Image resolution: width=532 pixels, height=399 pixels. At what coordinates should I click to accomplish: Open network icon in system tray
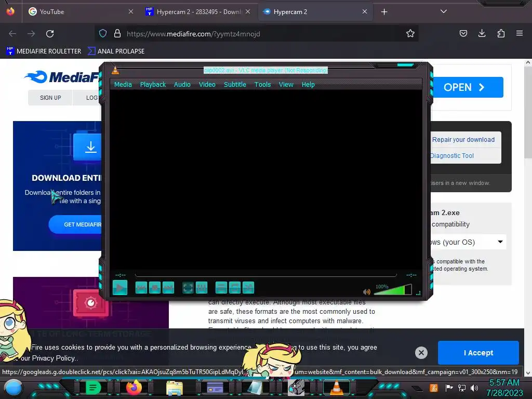[x=462, y=388]
